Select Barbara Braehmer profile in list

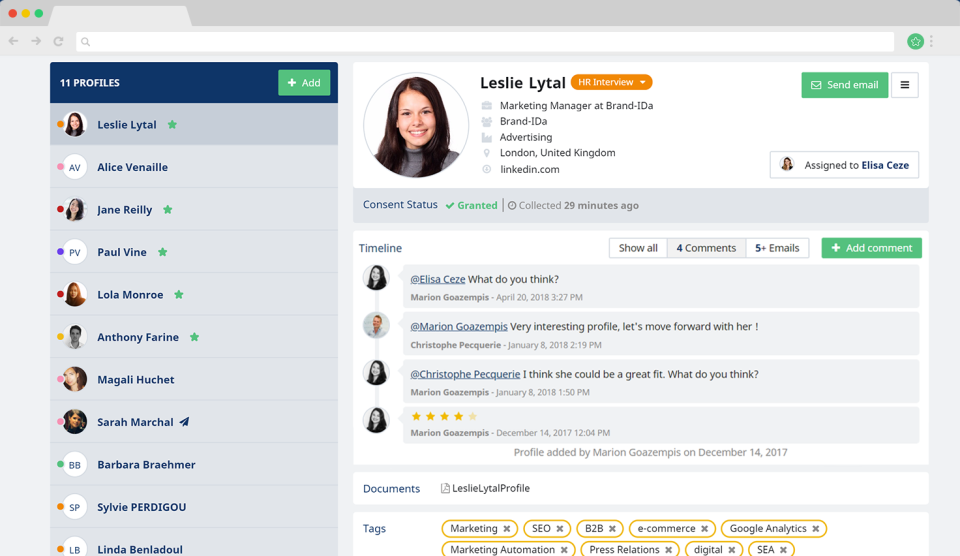coord(194,465)
